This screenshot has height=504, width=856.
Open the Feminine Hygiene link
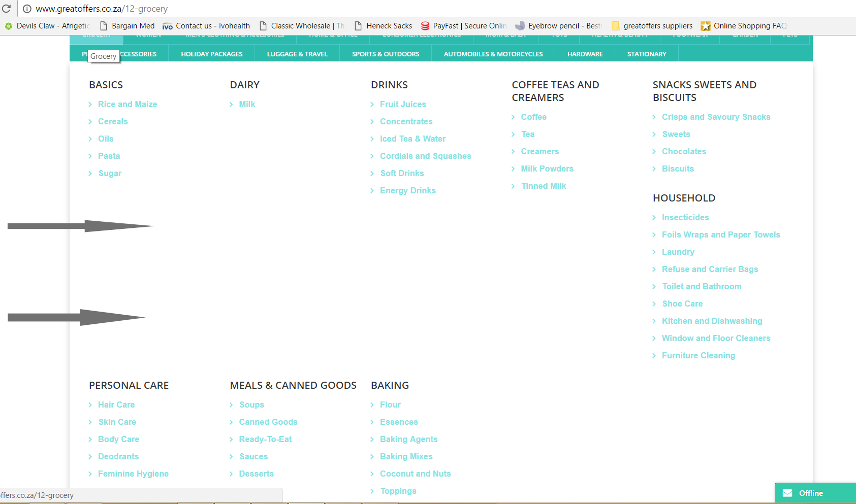click(x=133, y=474)
